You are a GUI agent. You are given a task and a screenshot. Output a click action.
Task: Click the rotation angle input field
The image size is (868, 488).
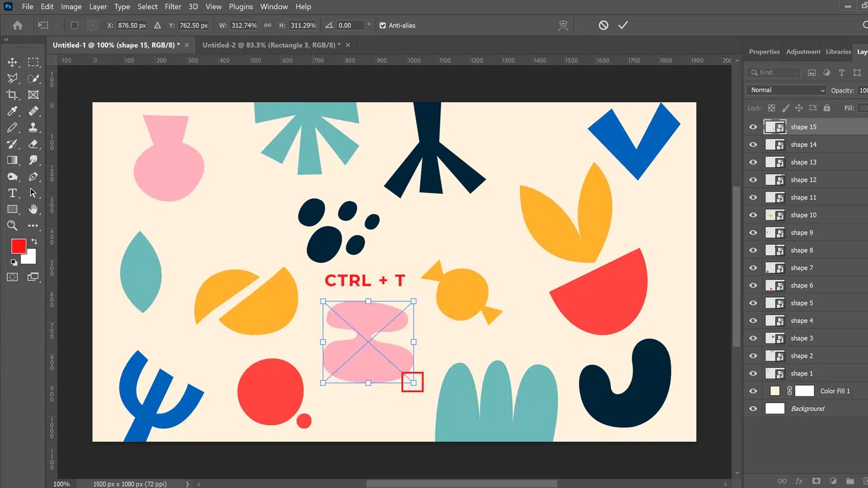click(x=350, y=25)
